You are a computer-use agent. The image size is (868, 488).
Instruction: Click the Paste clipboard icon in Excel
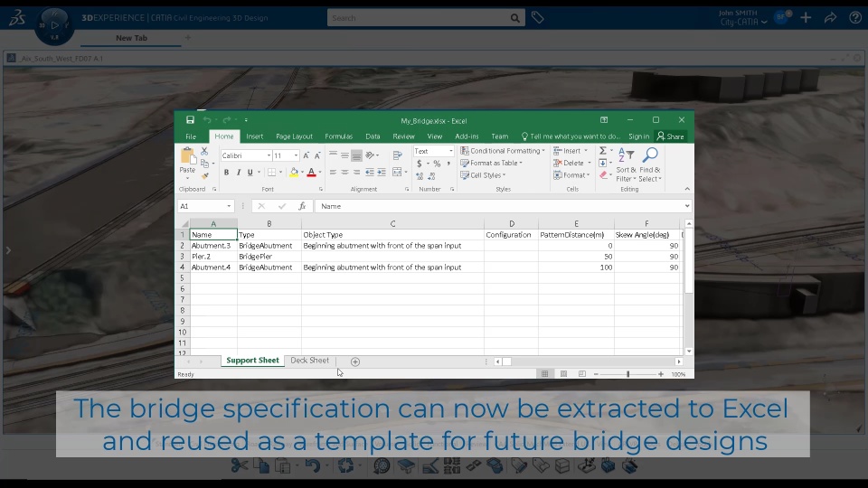tap(188, 157)
